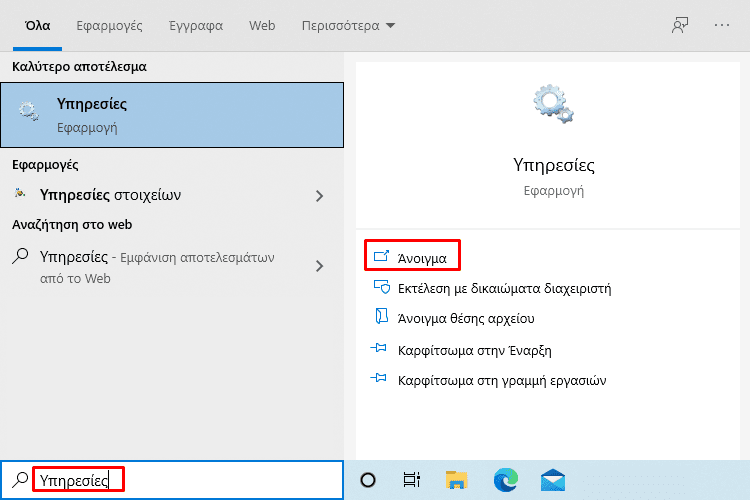The image size is (750, 500).
Task: Open the feedback person icon at top right
Action: coord(680,25)
